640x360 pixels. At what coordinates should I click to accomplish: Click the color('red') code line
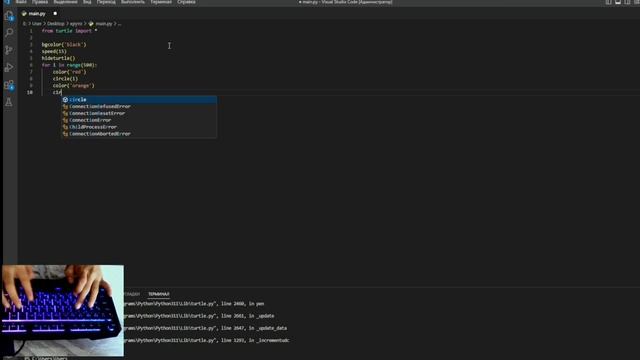pos(69,72)
